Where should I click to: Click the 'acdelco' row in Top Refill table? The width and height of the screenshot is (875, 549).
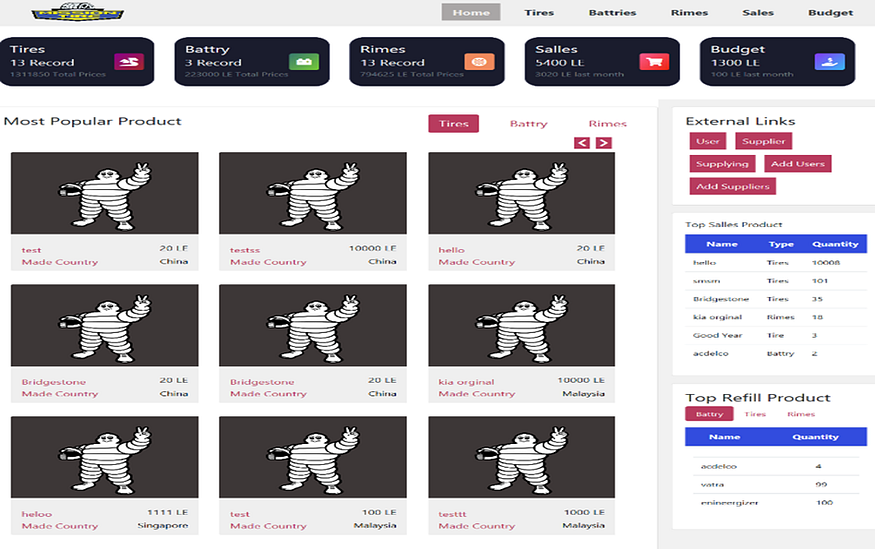tap(776, 466)
